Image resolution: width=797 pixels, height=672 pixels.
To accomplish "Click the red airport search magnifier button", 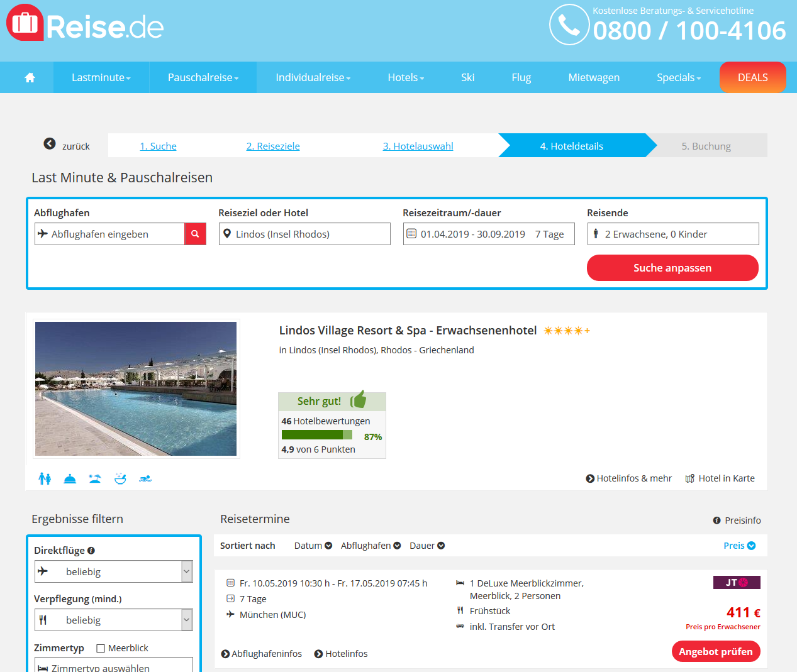I will (195, 234).
